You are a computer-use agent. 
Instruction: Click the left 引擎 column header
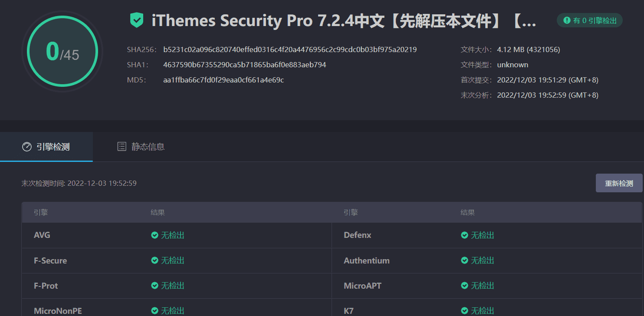point(41,213)
